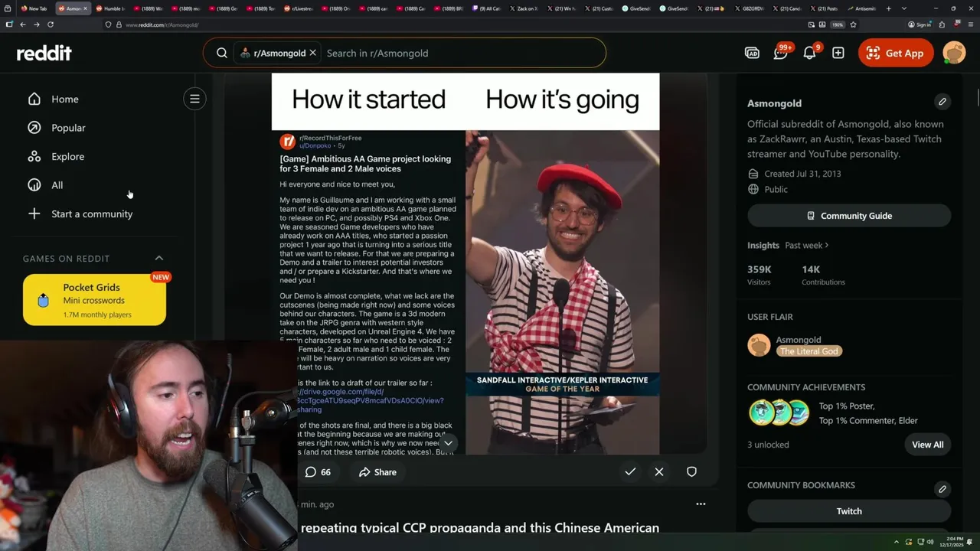980x551 pixels.
Task: Edit community description pencil icon
Action: 942,101
